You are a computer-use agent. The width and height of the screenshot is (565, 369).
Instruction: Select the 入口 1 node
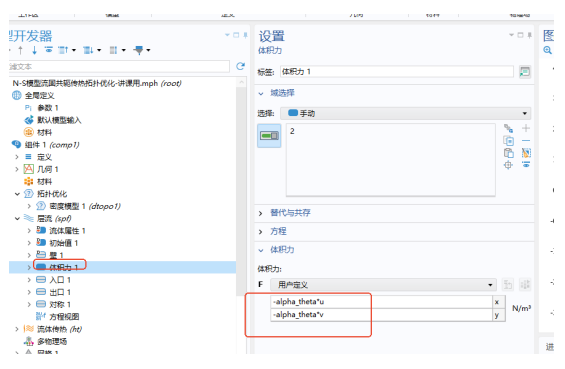pyautogui.click(x=60, y=280)
